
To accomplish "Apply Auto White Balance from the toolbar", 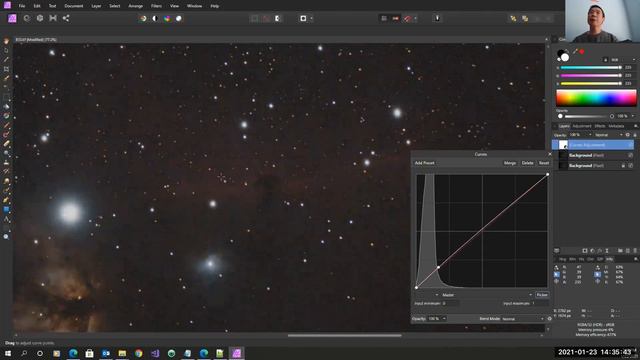I will [x=179, y=18].
